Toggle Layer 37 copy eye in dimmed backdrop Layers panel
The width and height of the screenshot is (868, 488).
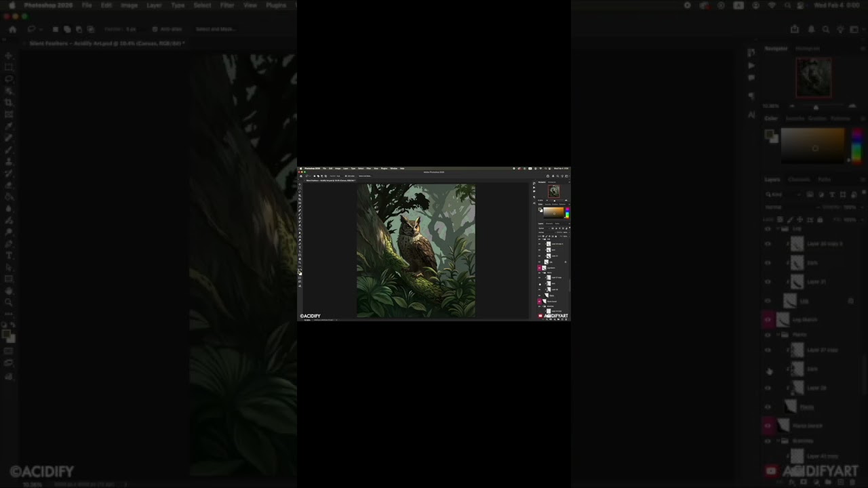click(768, 350)
